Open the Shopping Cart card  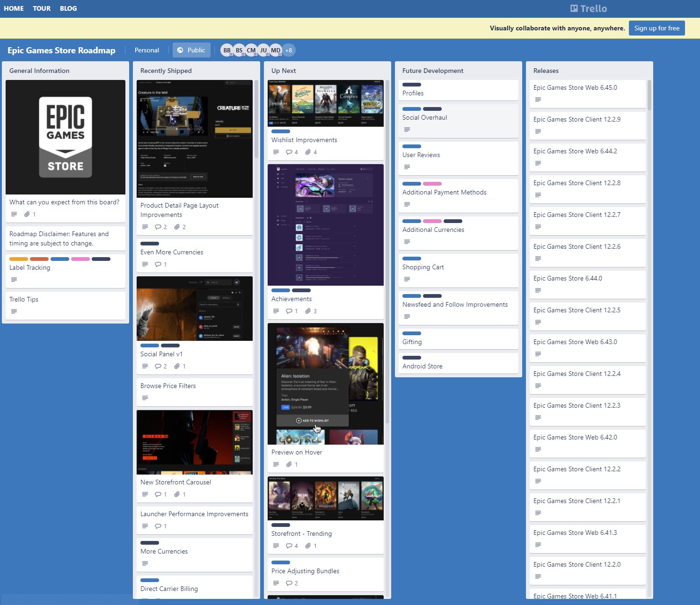[459, 270]
